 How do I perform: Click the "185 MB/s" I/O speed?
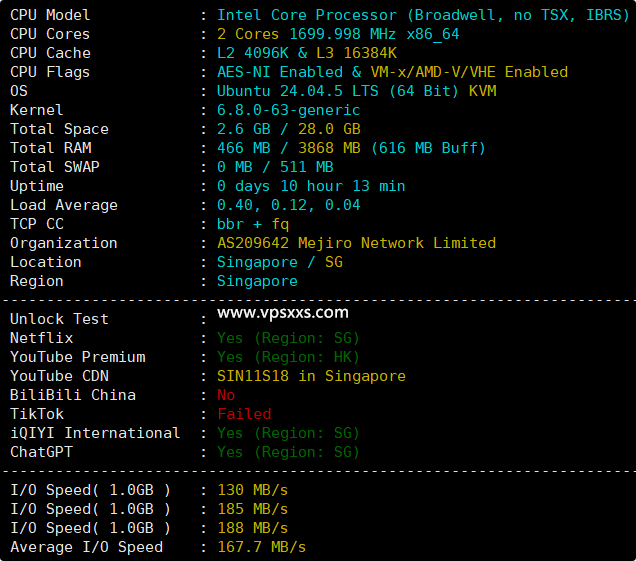(x=253, y=509)
